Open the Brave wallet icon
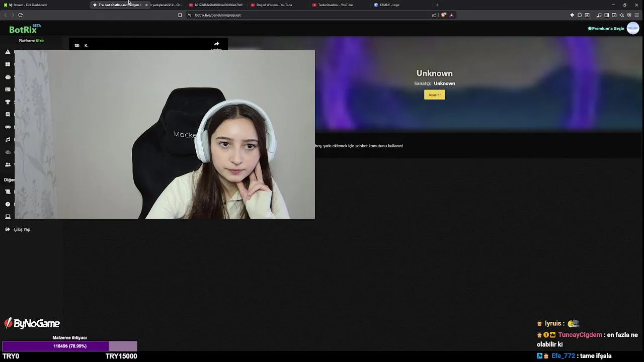 [614, 15]
